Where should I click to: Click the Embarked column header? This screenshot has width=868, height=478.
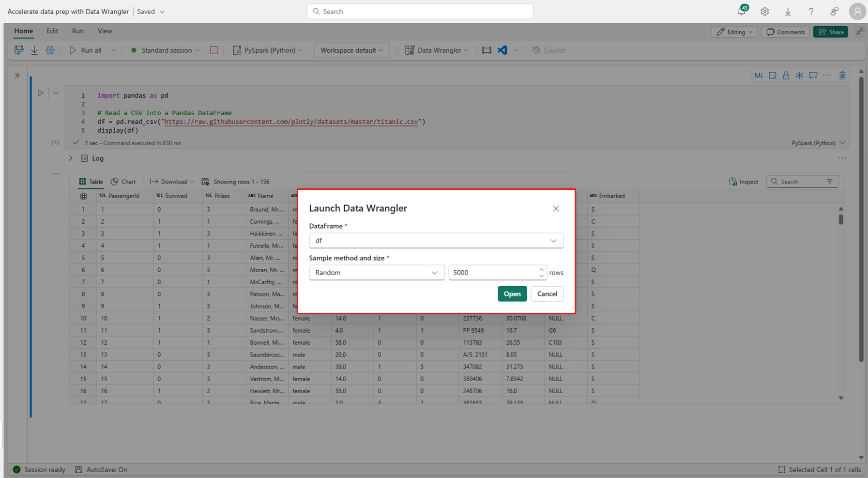(x=612, y=196)
